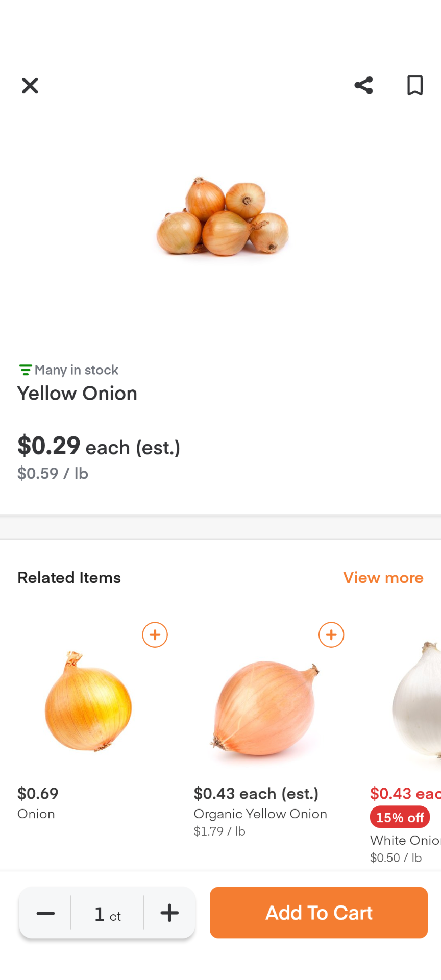The height and width of the screenshot is (980, 441).
Task: Tap the share icon
Action: click(363, 85)
